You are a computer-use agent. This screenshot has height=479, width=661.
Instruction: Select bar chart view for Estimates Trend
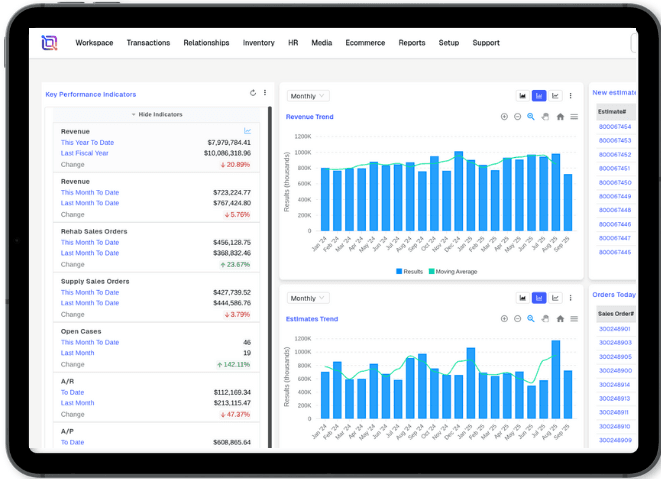(539, 298)
